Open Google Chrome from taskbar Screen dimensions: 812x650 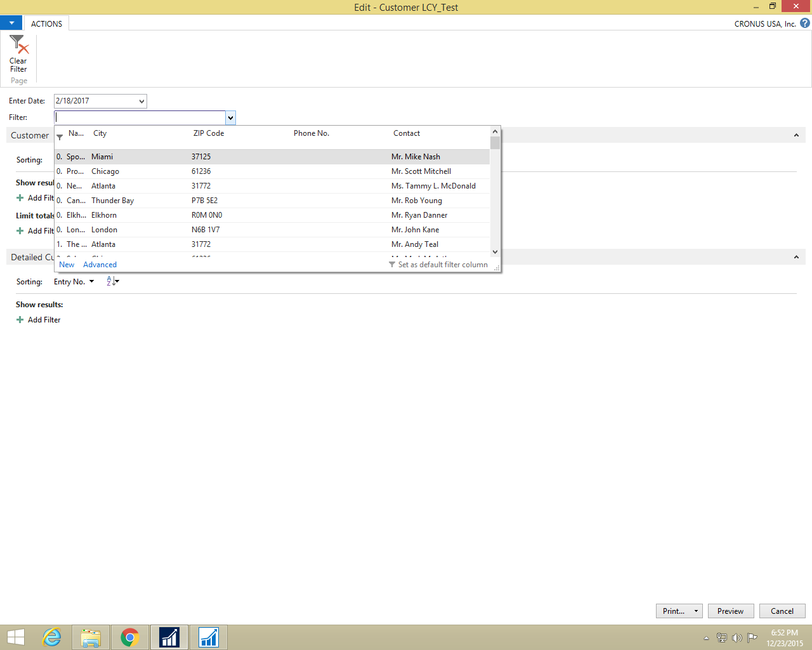point(130,637)
